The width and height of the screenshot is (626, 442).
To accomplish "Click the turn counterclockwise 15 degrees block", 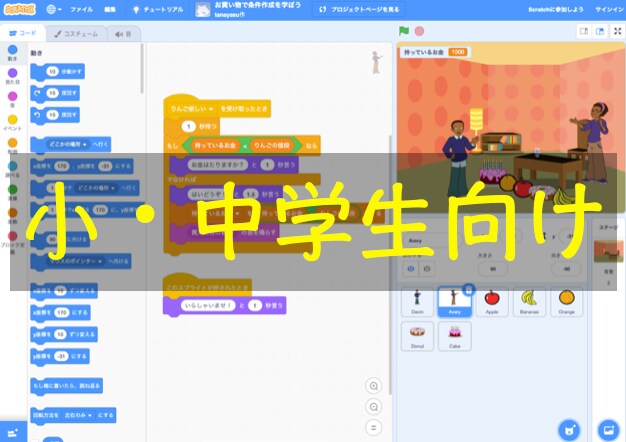I will [x=55, y=115].
